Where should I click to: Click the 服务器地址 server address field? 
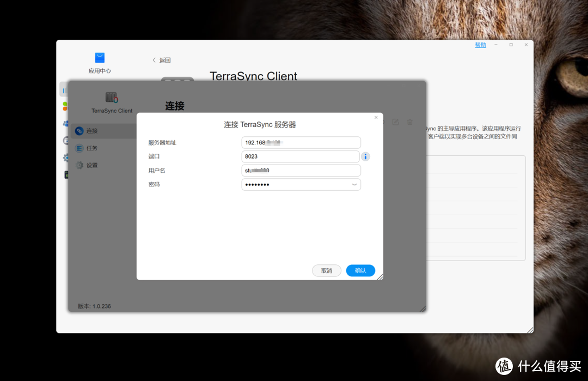301,142
